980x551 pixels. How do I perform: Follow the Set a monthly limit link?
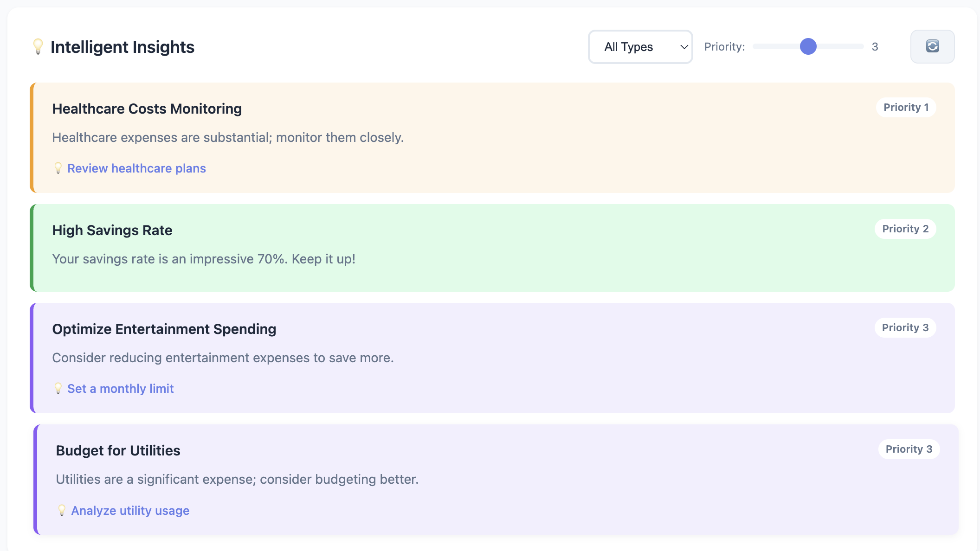[121, 389]
